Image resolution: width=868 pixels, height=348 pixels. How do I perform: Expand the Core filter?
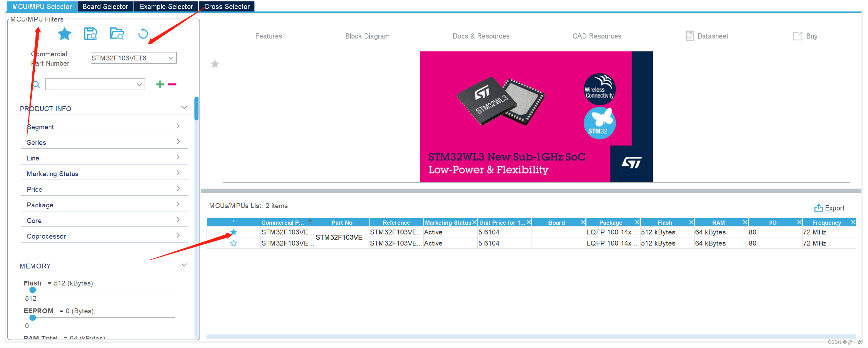(x=178, y=220)
